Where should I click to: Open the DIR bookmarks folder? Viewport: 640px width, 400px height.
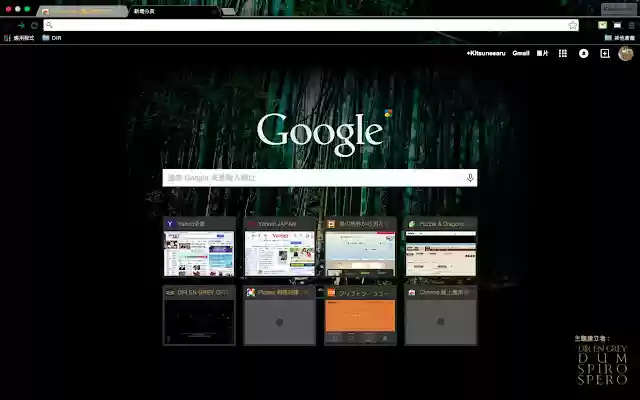52,38
